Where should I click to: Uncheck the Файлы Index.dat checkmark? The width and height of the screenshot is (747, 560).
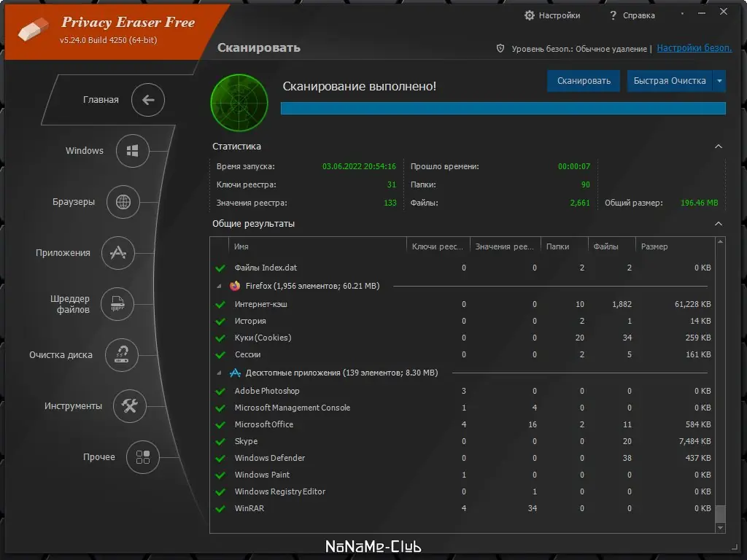point(220,268)
